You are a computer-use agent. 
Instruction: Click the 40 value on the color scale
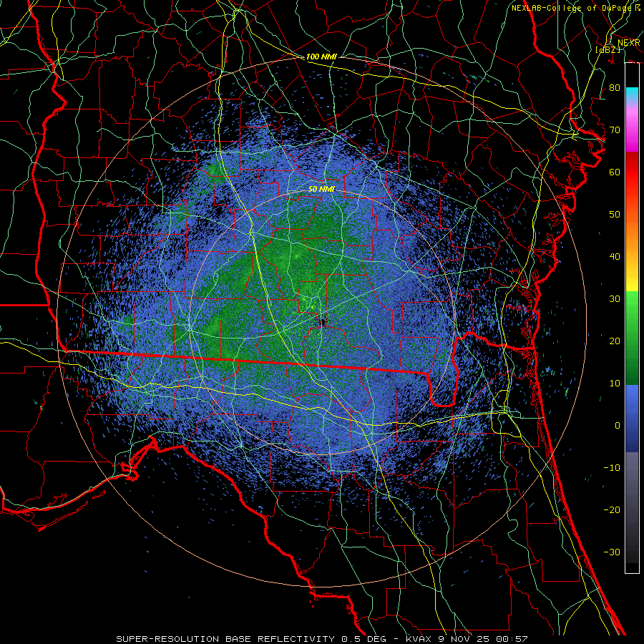point(615,257)
